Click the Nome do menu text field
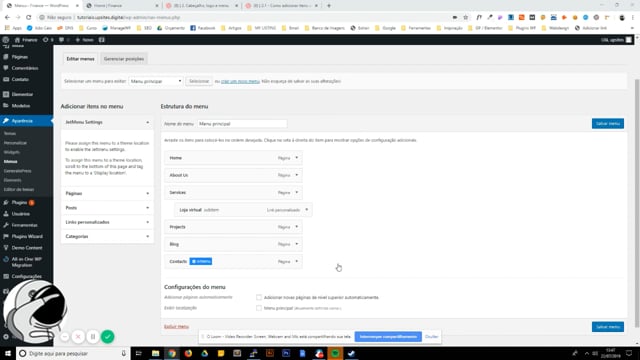Image resolution: width=640 pixels, height=360 pixels. 242,124
